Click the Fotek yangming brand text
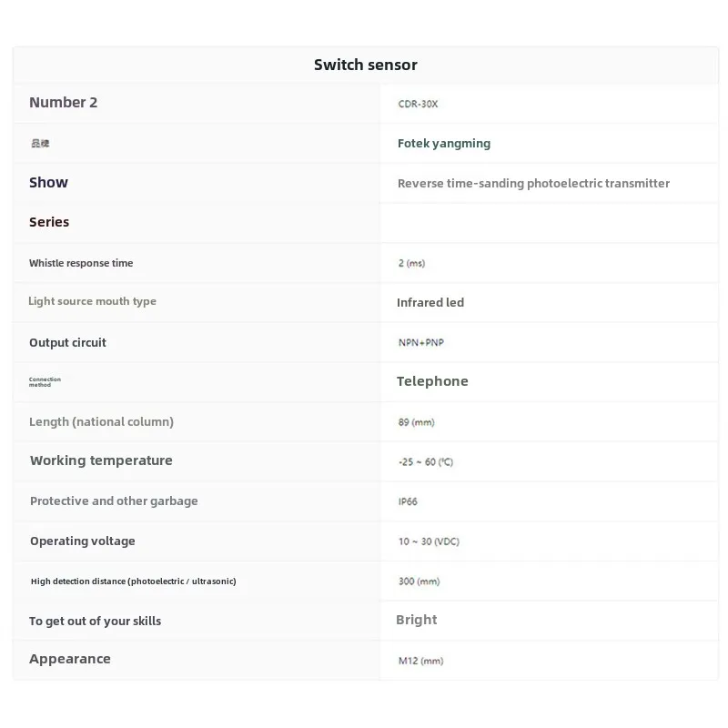Viewport: 728px width, 728px height. click(443, 144)
